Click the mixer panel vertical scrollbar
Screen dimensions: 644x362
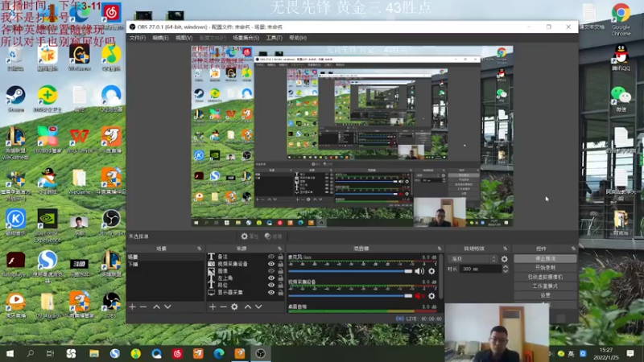coord(441,277)
